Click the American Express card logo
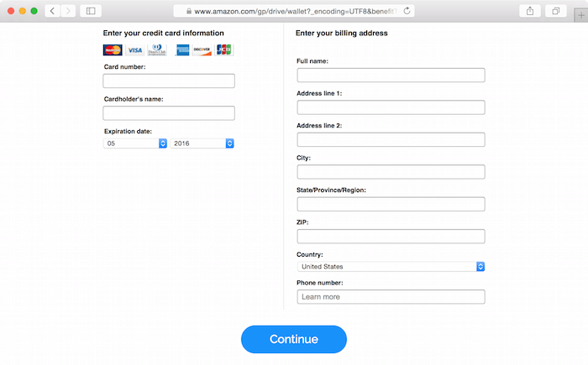The image size is (588, 365). tap(182, 50)
